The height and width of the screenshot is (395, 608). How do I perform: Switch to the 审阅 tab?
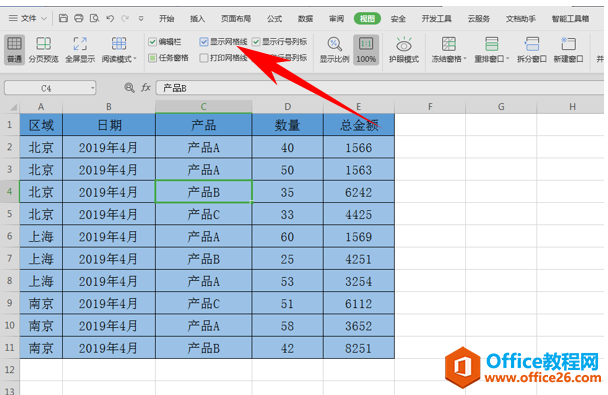[x=336, y=18]
